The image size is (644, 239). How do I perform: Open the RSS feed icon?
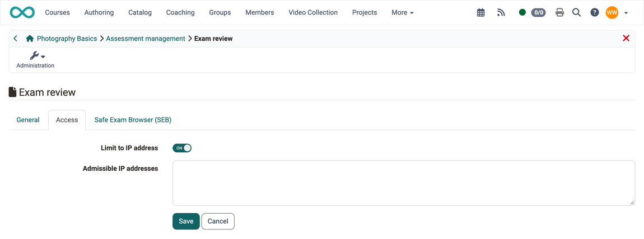501,13
